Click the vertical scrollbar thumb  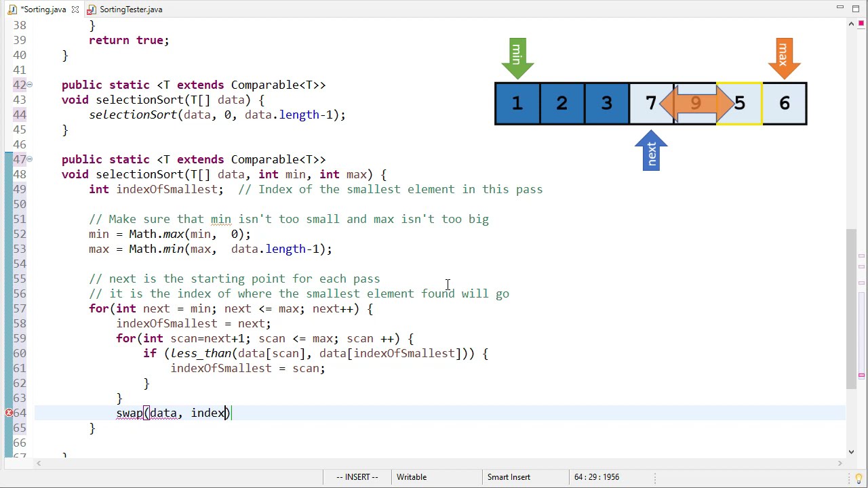852,309
